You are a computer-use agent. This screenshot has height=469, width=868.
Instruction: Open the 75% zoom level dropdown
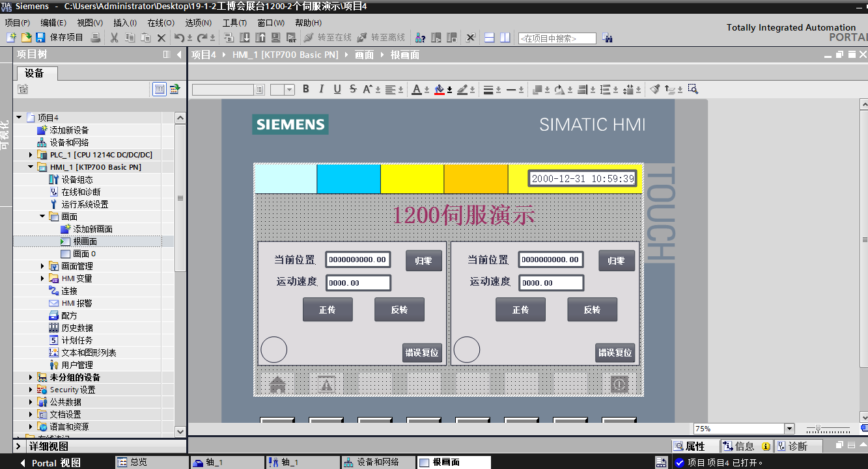coord(789,429)
